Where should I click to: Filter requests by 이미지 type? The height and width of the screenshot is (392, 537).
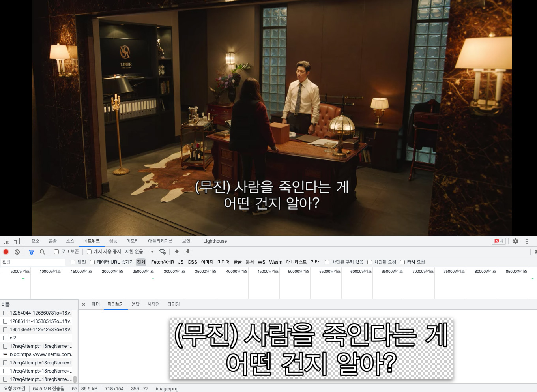coord(207,262)
